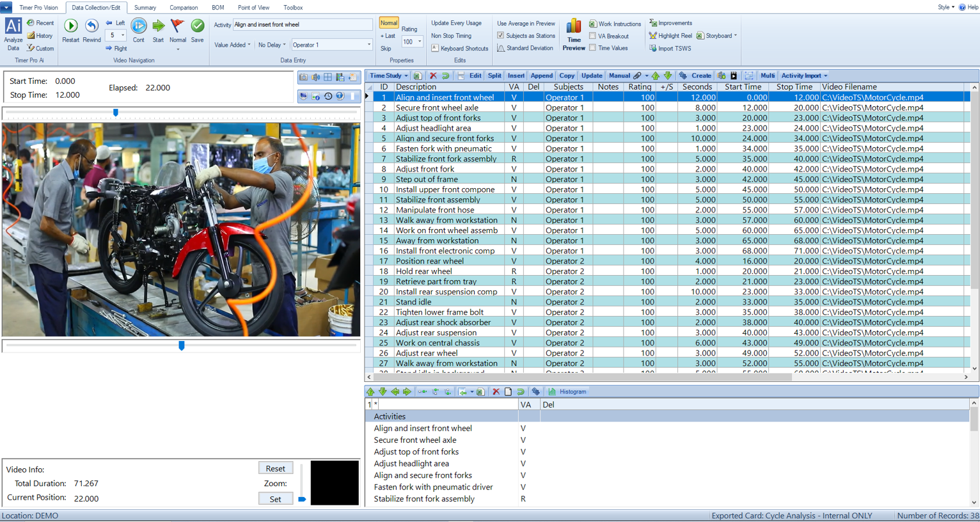Toggle the Keyboard Shortcuts option
This screenshot has width=980, height=522.
tap(460, 48)
